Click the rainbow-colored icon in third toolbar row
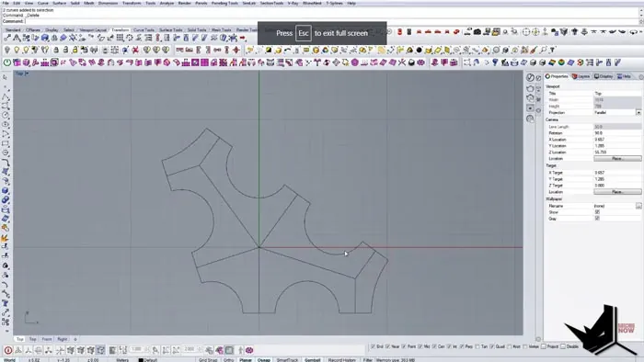 click(x=553, y=62)
